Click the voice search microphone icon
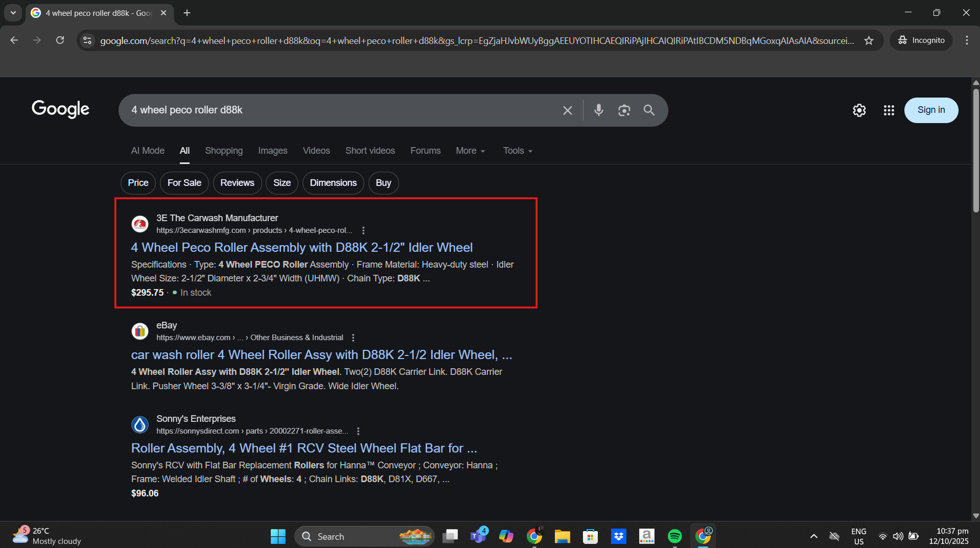The image size is (980, 548). click(x=598, y=110)
